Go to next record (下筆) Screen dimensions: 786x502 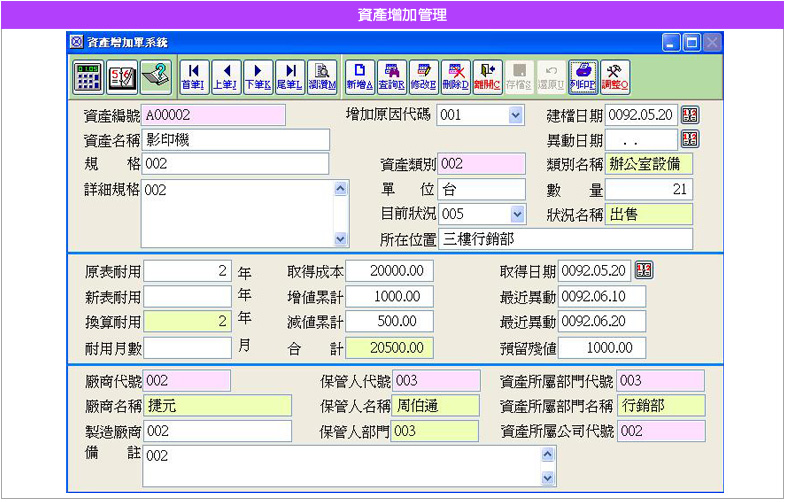pos(257,75)
